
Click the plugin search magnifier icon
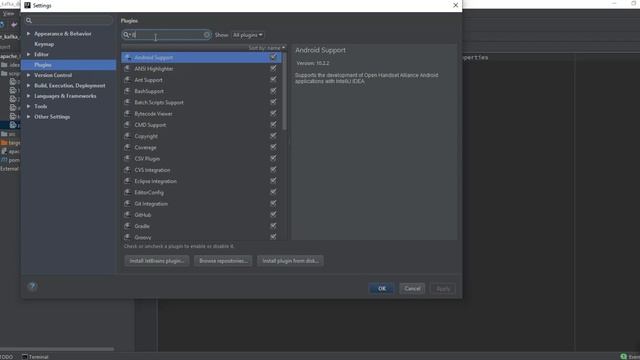(x=127, y=35)
